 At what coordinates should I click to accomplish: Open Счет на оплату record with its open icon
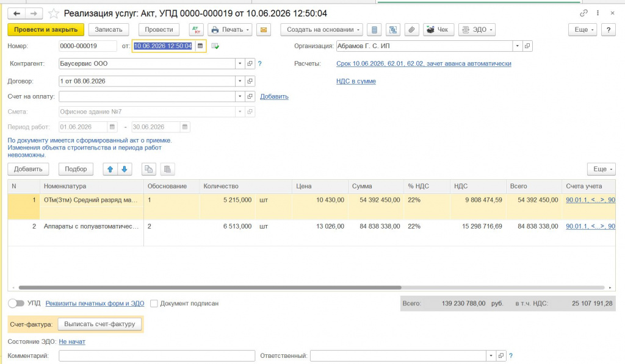tap(250, 96)
